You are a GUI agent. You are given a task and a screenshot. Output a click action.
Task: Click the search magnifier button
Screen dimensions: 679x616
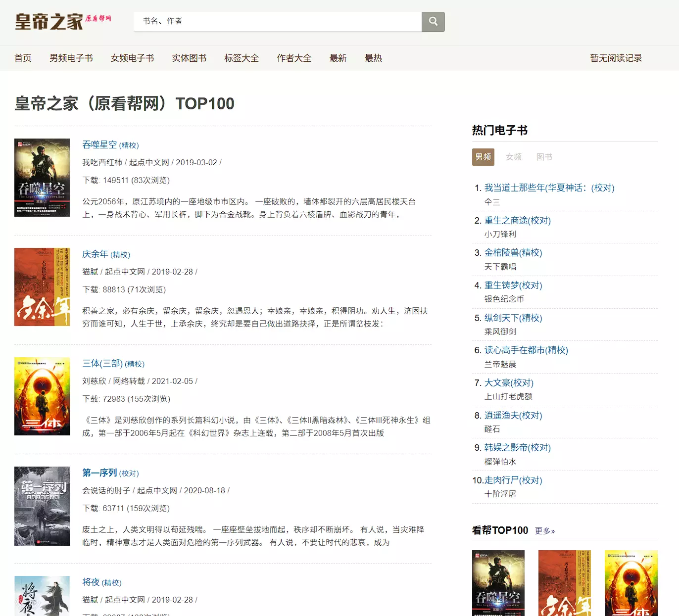(x=433, y=22)
